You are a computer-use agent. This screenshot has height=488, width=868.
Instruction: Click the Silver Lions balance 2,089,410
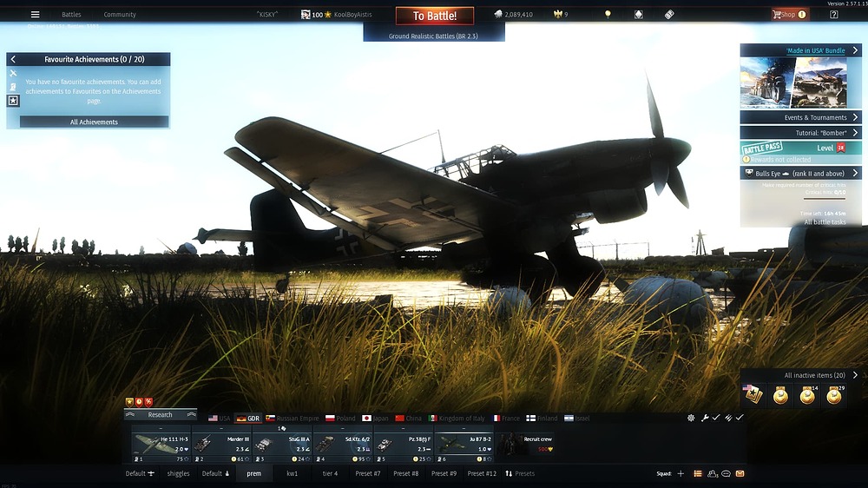pyautogui.click(x=513, y=15)
